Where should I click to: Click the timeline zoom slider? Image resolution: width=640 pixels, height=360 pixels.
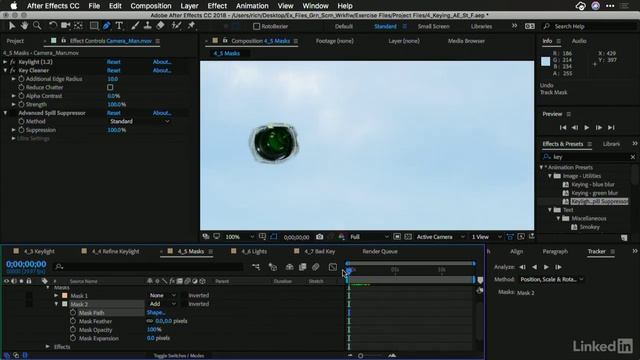point(360,356)
